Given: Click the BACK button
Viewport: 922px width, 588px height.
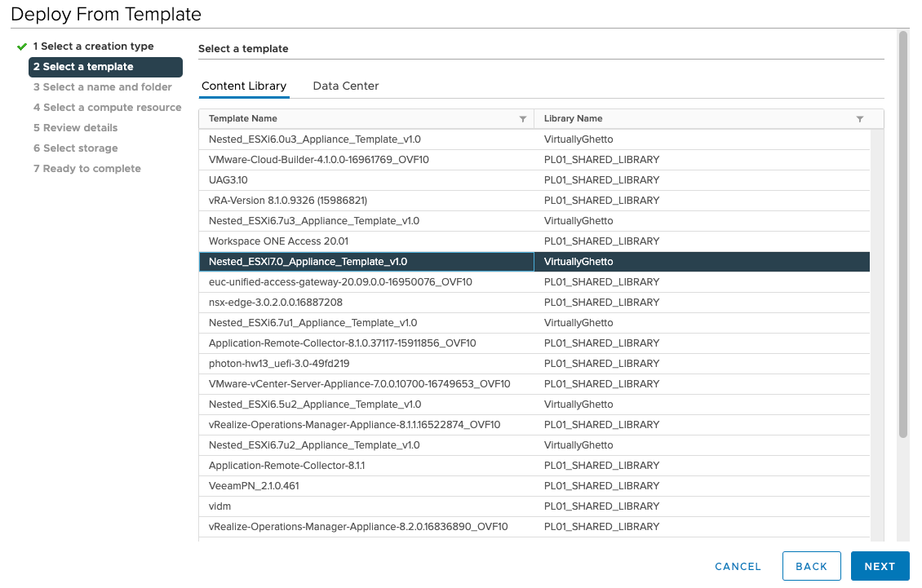Looking at the screenshot, I should 811,566.
